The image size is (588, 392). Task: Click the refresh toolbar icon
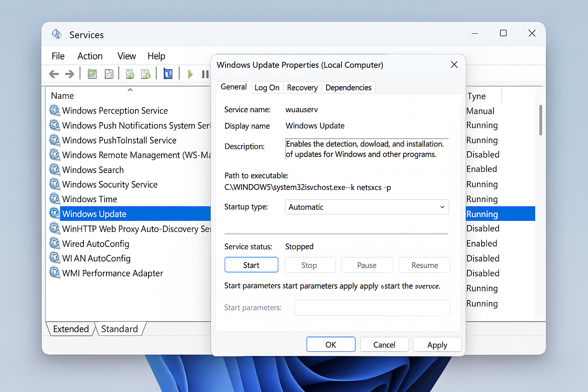coord(130,74)
